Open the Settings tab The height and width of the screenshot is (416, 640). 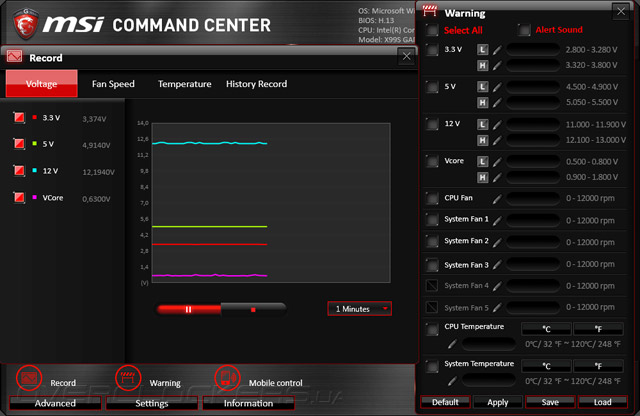(x=152, y=403)
